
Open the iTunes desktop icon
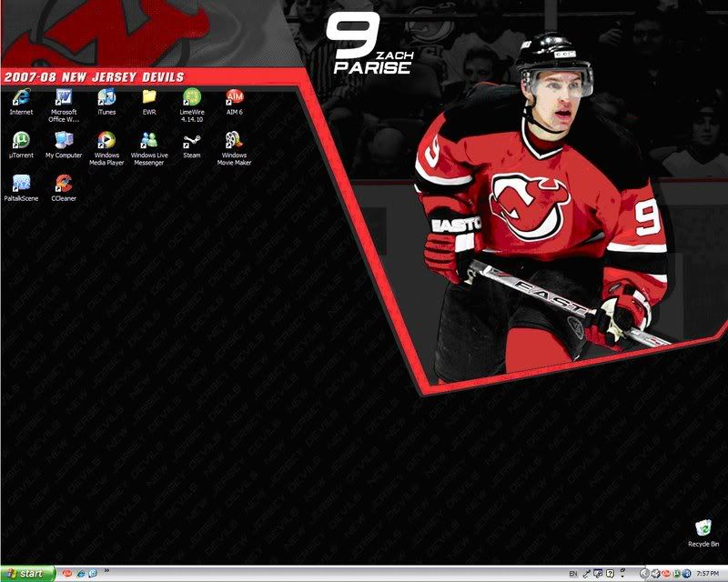click(106, 102)
